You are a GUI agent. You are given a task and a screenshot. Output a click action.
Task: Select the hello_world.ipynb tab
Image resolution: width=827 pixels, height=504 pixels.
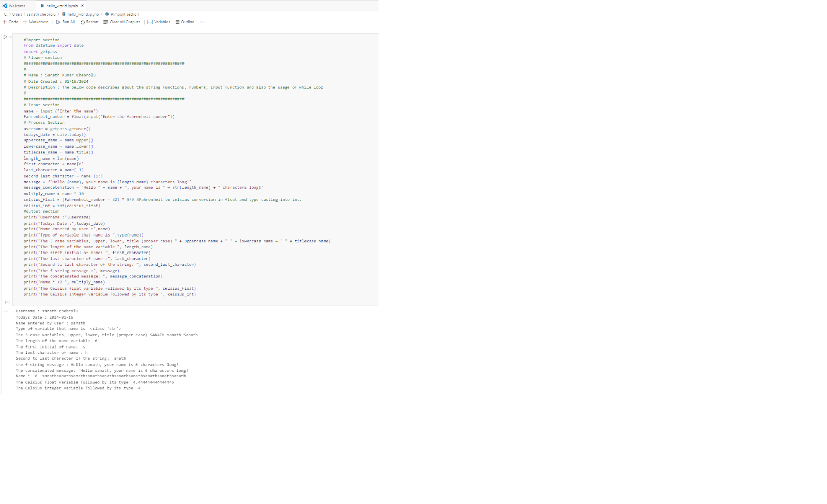(x=62, y=6)
